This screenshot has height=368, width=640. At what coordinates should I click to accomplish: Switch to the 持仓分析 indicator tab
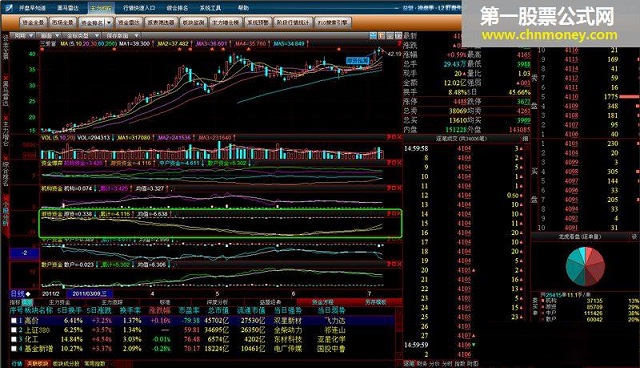tap(217, 302)
